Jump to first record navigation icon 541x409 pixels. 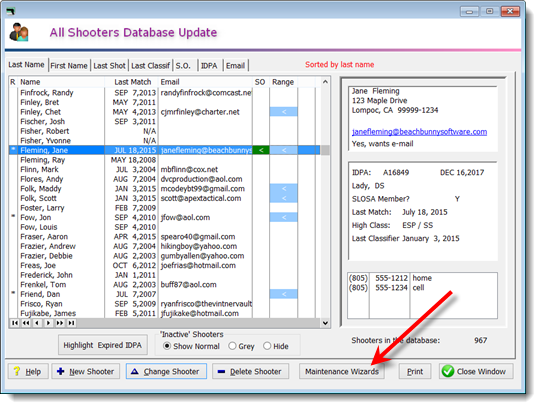(14, 323)
